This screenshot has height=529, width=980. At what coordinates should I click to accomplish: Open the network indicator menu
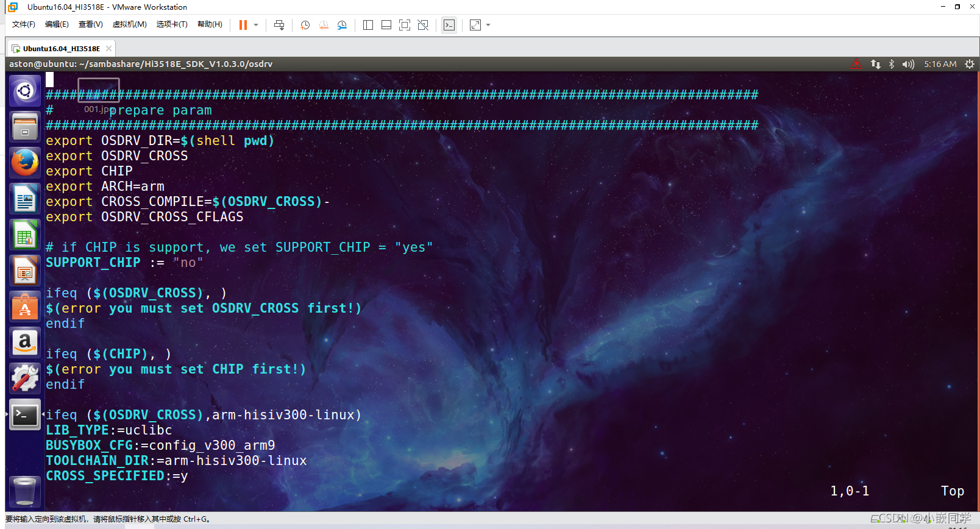pos(876,64)
